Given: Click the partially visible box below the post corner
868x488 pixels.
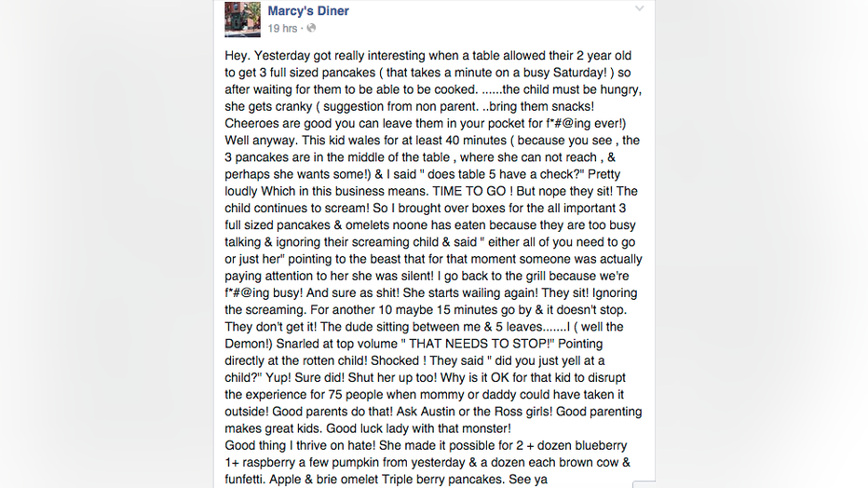Looking at the screenshot, I should [644, 484].
